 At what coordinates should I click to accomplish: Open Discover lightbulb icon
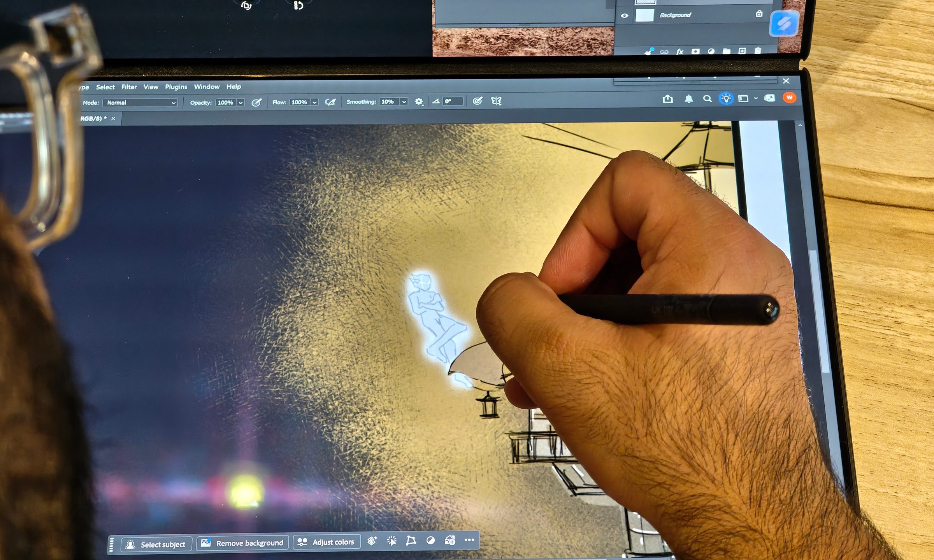726,98
